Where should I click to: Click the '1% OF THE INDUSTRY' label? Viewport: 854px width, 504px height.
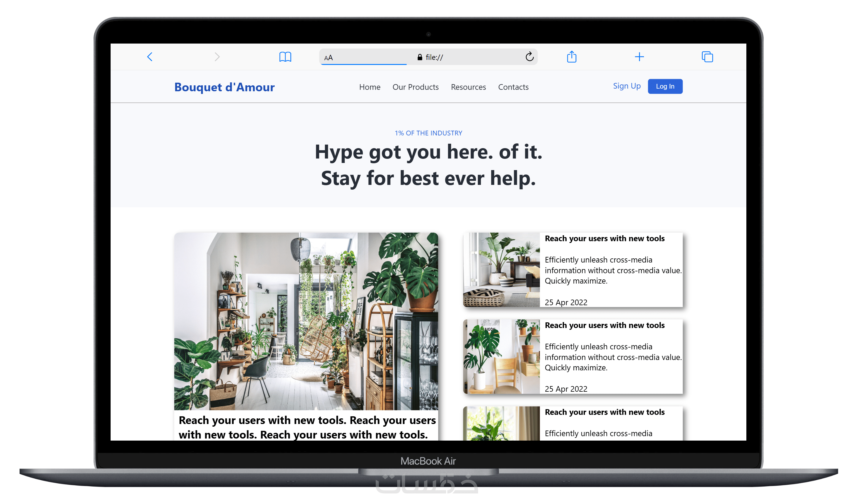[x=428, y=133]
